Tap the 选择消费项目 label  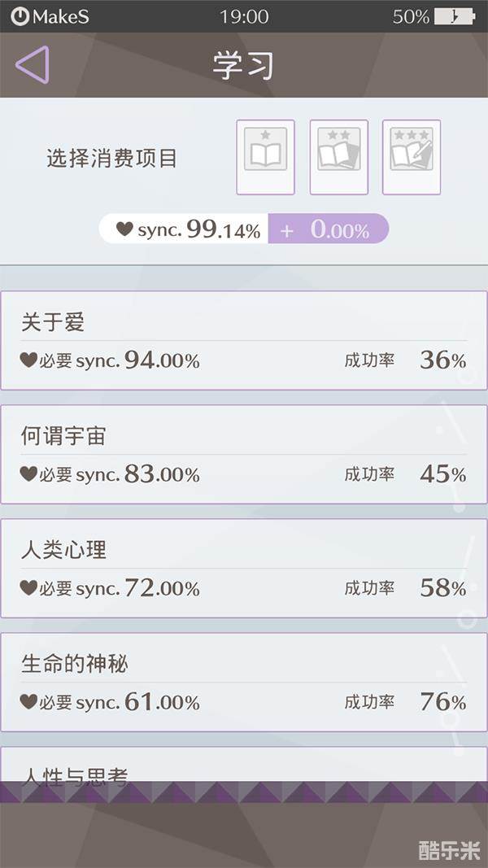coord(111,159)
